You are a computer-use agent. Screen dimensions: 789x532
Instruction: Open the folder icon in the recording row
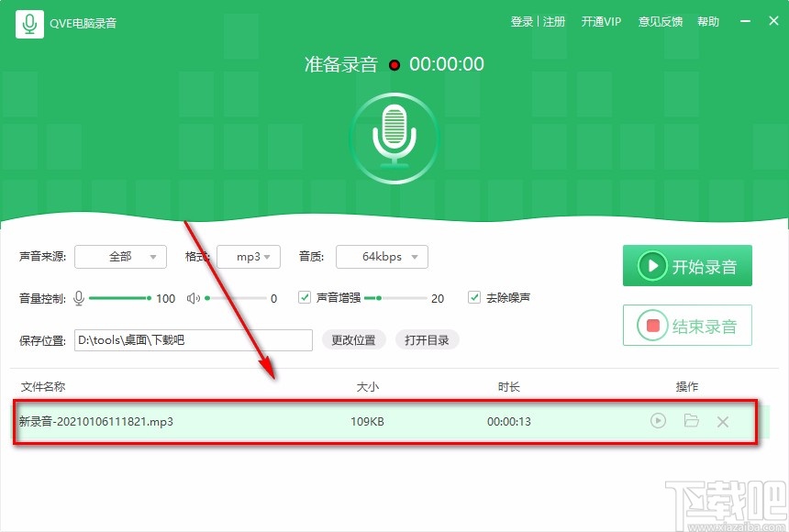(691, 420)
